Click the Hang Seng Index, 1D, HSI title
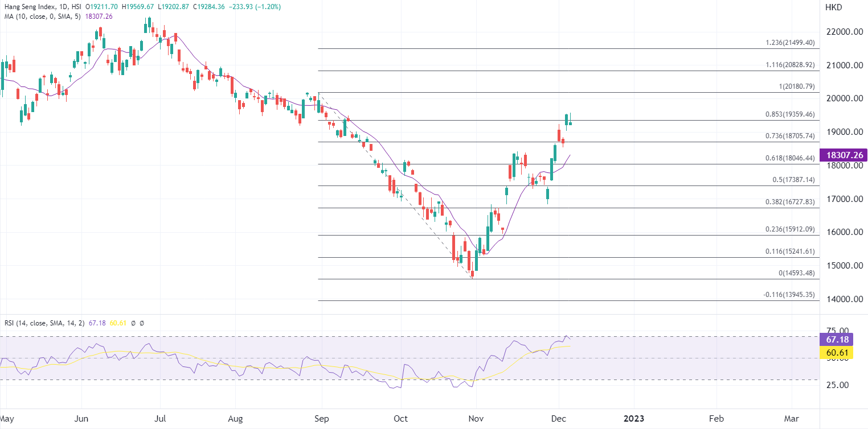 click(x=42, y=7)
